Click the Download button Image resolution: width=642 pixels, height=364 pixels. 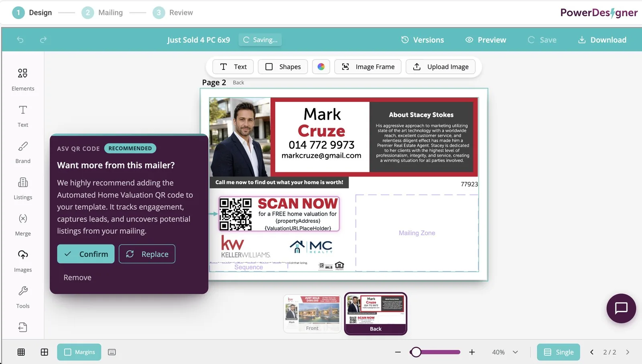602,40
